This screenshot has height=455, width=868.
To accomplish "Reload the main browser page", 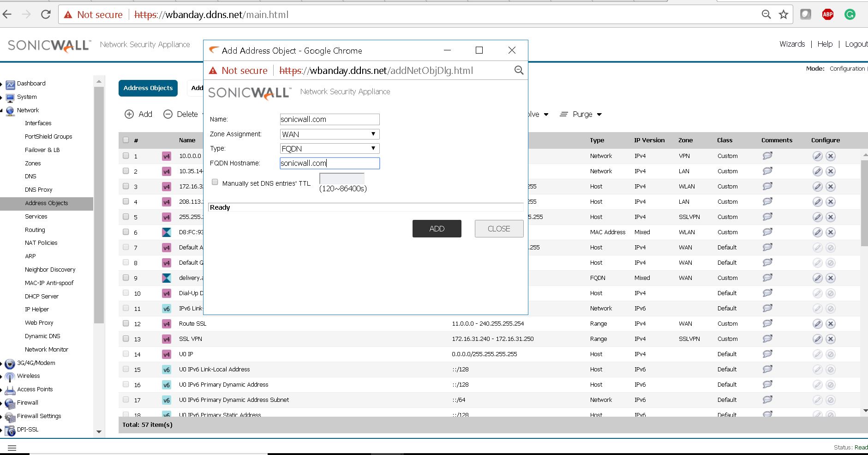I will [x=46, y=14].
